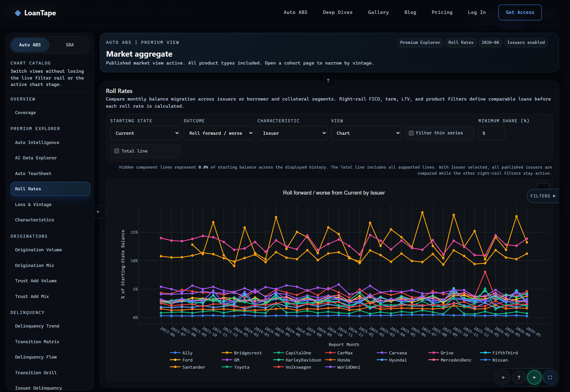Open the Starting State dropdown
This screenshot has width=570, height=392.
pos(145,133)
